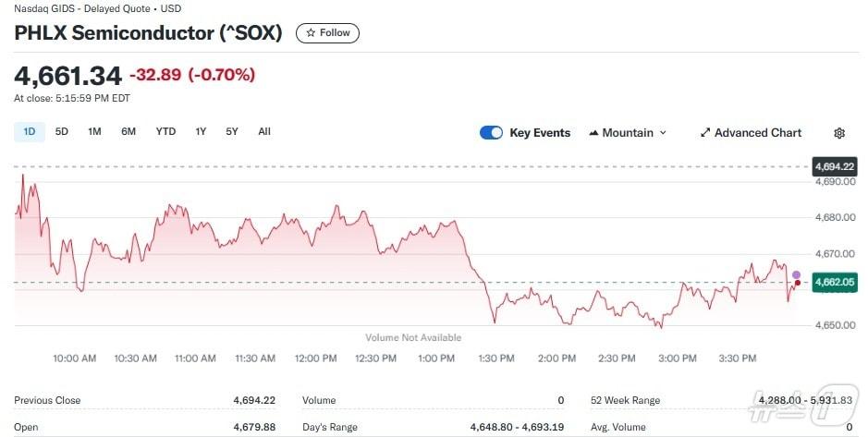The width and height of the screenshot is (868, 437).
Task: Click the 4,662.05 current price label
Action: (x=834, y=282)
